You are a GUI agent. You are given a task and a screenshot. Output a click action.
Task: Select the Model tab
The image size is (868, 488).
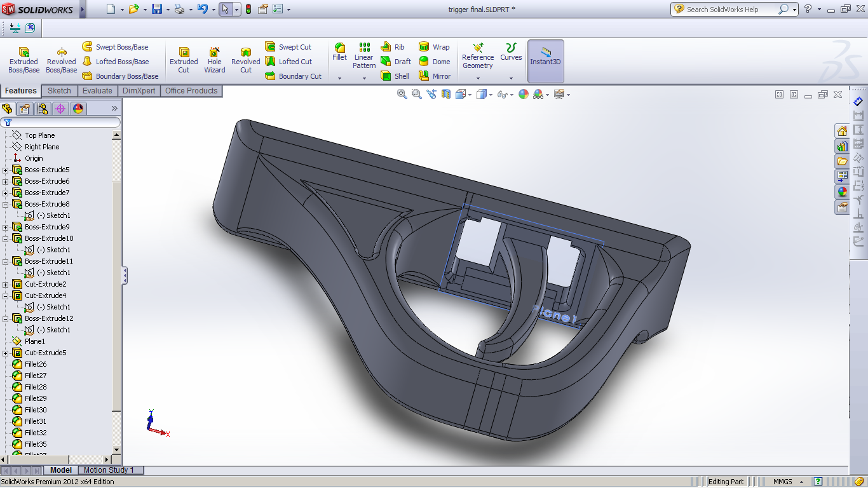coord(61,470)
